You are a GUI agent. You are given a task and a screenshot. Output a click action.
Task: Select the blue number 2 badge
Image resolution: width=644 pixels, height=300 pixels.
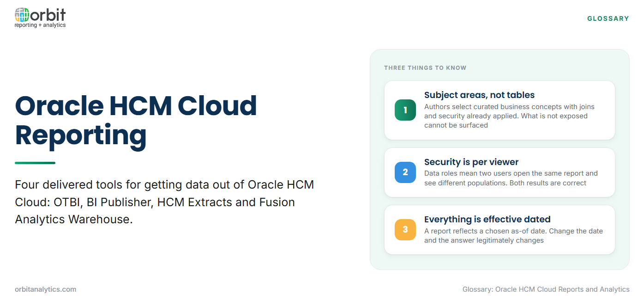coord(405,172)
